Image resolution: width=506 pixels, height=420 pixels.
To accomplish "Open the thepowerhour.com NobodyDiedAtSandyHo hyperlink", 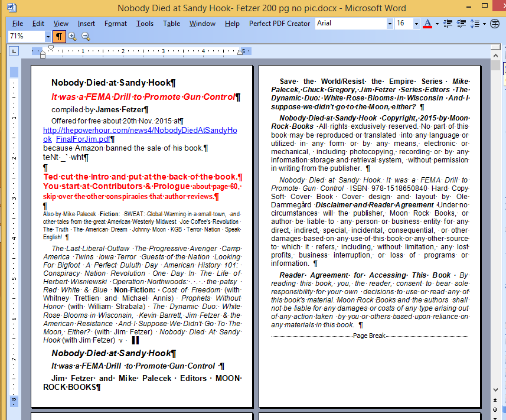I will [140, 131].
